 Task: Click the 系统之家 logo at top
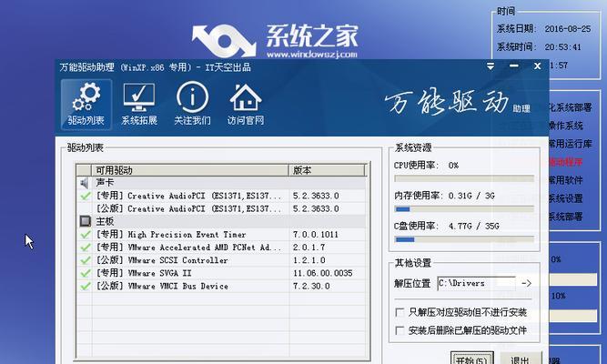pos(275,39)
